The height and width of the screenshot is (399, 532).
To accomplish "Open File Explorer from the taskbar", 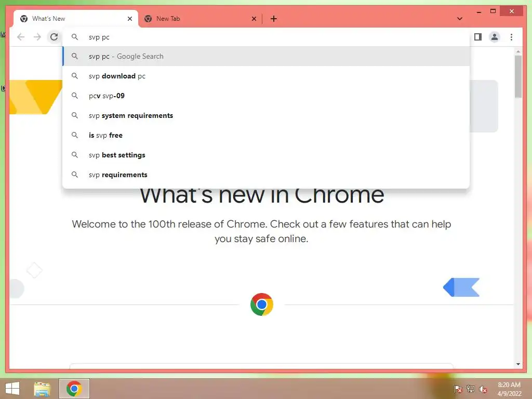I will click(42, 389).
